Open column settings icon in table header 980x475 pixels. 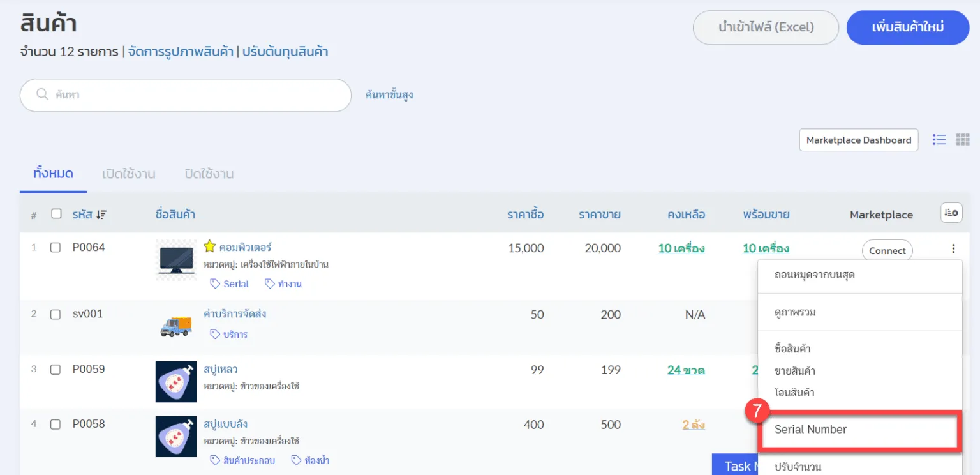[951, 213]
